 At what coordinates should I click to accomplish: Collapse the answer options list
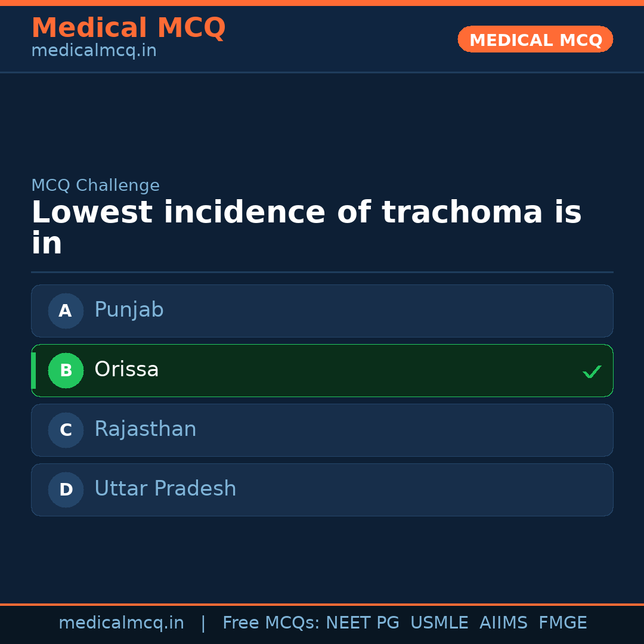[322, 400]
